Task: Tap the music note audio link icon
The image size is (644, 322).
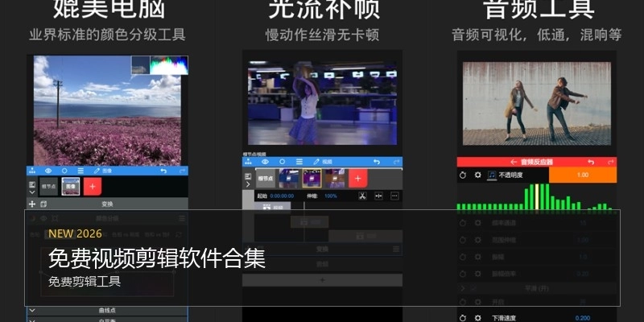Action: [x=492, y=175]
